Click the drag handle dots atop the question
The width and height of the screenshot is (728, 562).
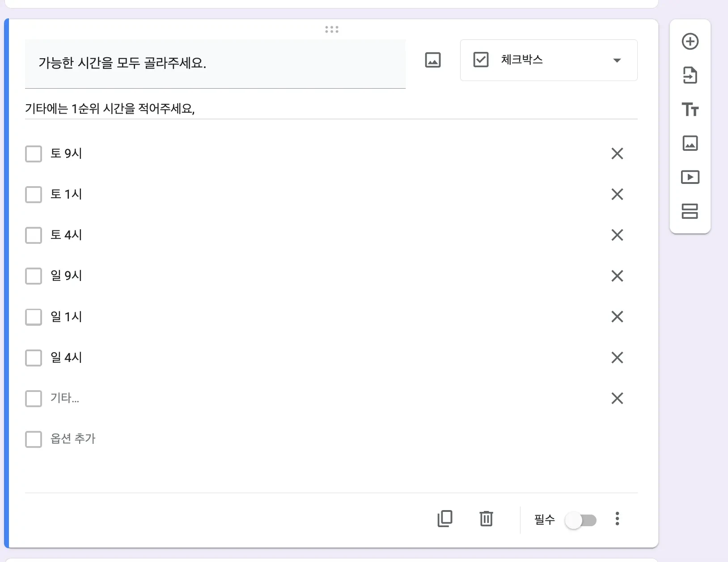(331, 30)
